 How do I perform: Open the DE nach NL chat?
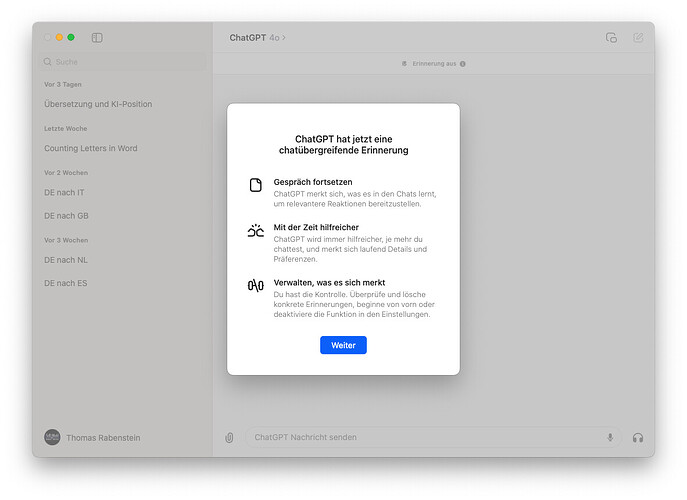pos(66,260)
